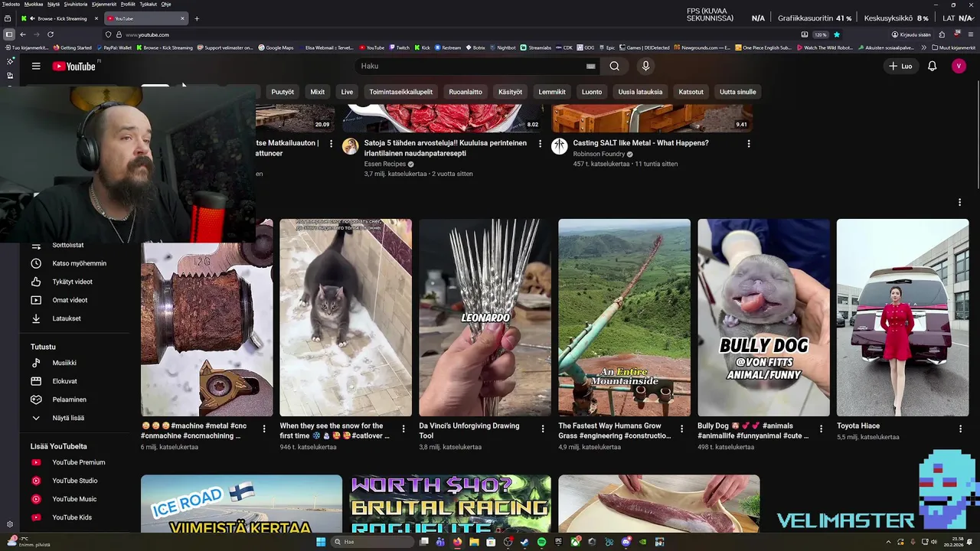Click the Kirjaudu sisään button in toolbar
This screenshot has height=551, width=980.
coord(911,34)
